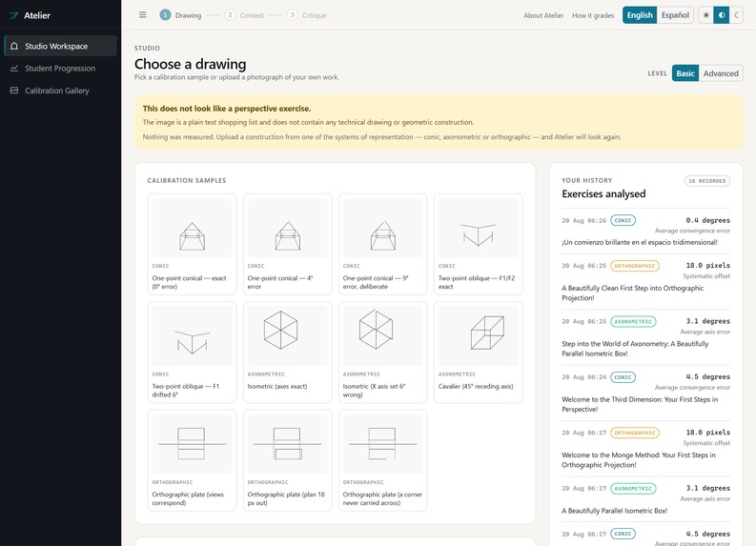Click the Atelier logo icon
Viewport: 756px width, 546px height.
click(x=13, y=15)
